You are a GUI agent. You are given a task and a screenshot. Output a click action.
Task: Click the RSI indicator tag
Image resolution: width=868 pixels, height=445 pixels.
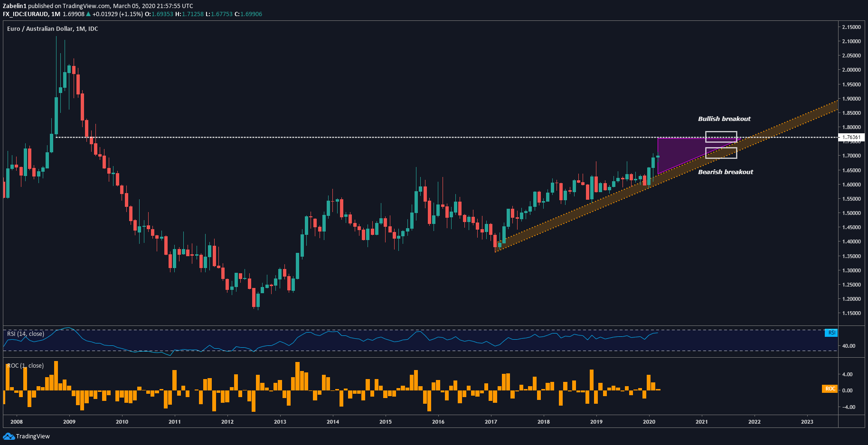coord(831,333)
